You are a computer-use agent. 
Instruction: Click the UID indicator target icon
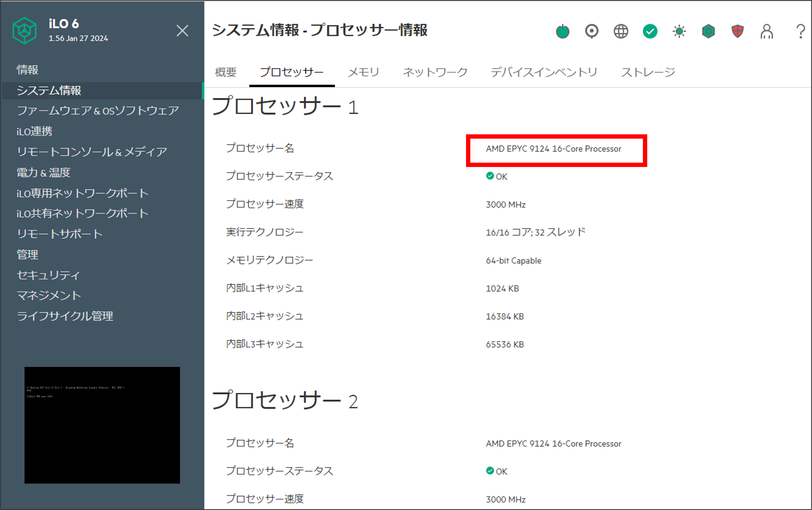(x=592, y=31)
